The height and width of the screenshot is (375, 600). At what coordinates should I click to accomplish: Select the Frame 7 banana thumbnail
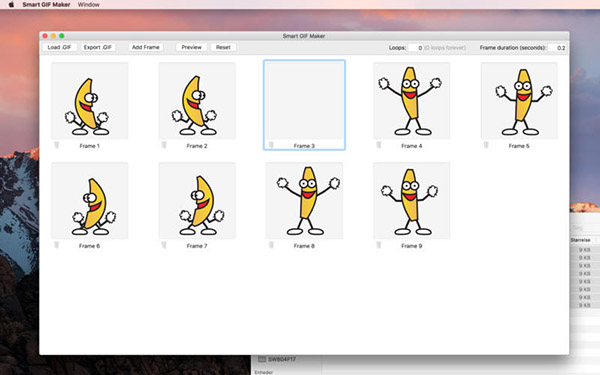[x=197, y=201]
